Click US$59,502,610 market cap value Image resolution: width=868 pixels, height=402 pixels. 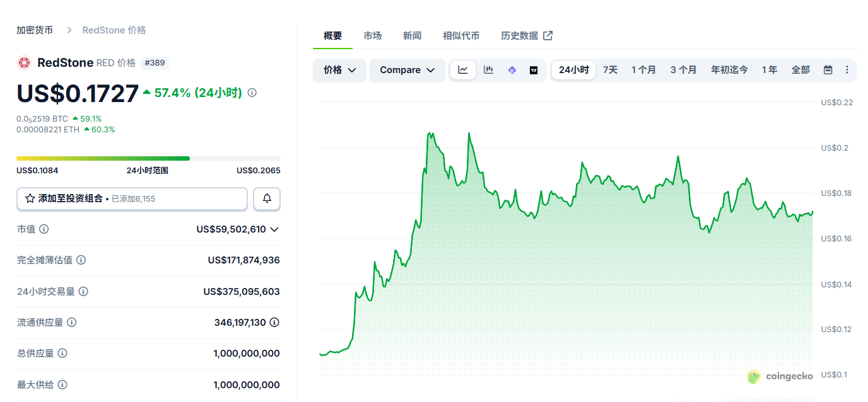coord(231,229)
